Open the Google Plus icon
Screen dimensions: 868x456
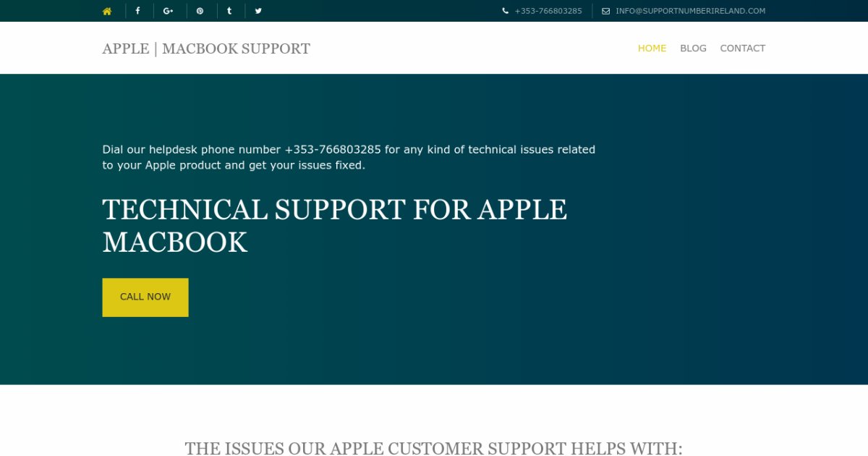169,11
